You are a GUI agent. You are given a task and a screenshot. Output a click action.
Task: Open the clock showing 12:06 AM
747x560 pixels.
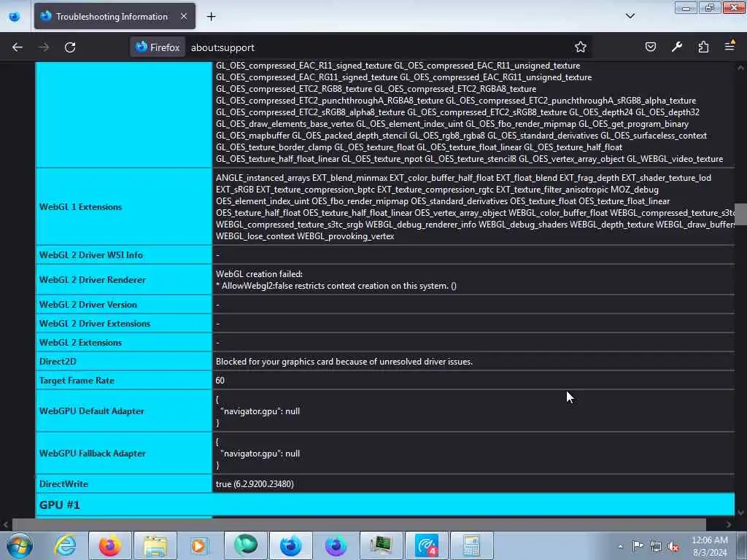point(709,545)
